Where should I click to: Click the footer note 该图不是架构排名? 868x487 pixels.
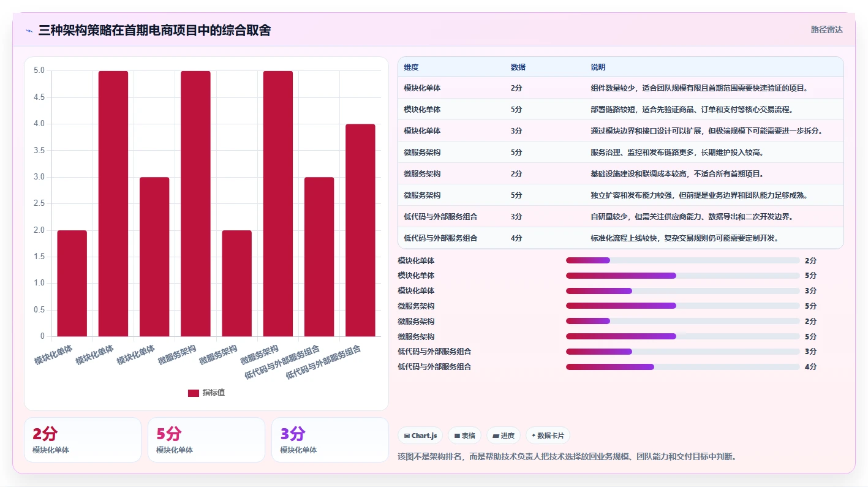coord(567,456)
